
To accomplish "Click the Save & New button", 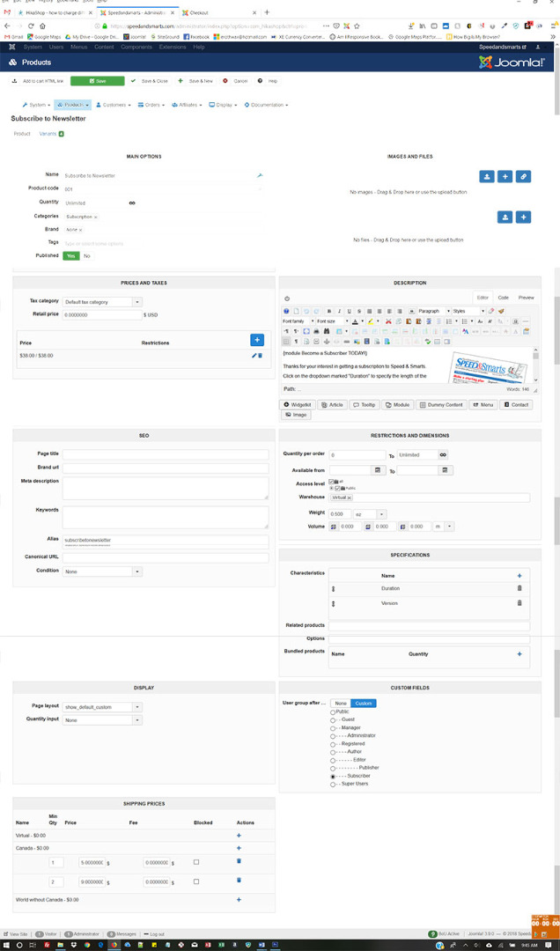I will coord(196,81).
